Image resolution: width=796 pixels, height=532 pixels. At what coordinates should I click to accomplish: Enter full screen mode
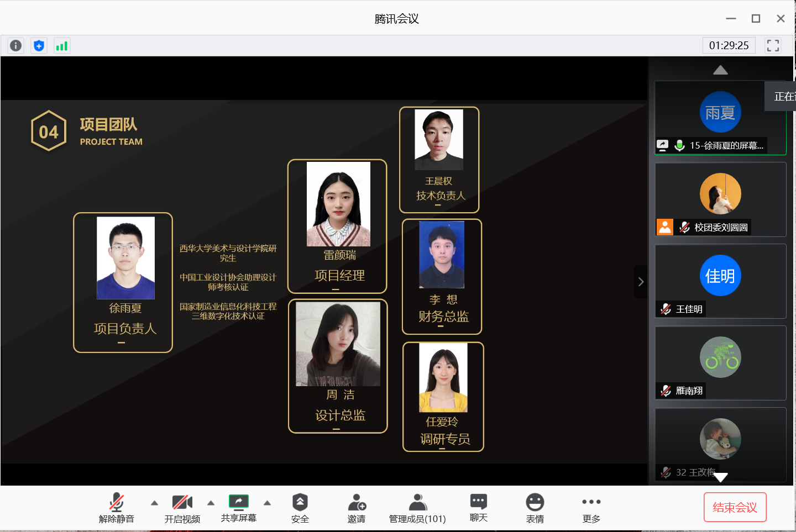coord(773,45)
